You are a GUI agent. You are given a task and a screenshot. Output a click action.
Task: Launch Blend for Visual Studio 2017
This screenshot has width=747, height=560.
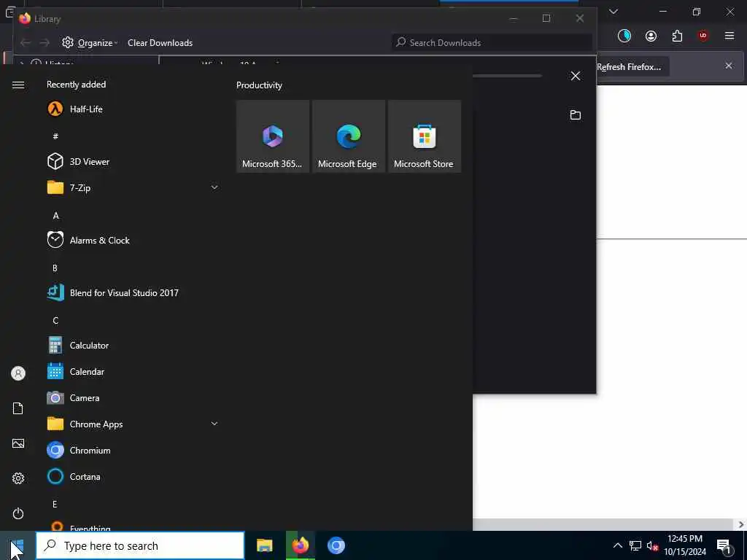click(x=132, y=293)
